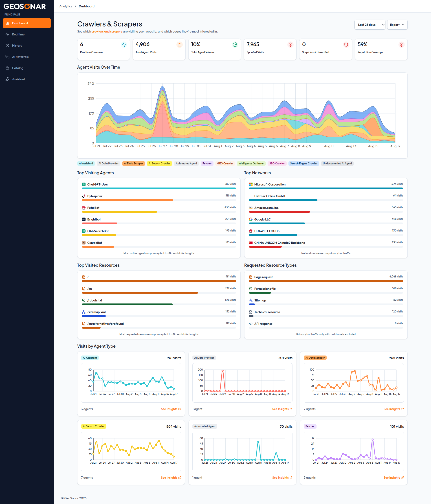This screenshot has width=431, height=504.
Task: Open the /robots.txt resource row
Action: tap(159, 301)
